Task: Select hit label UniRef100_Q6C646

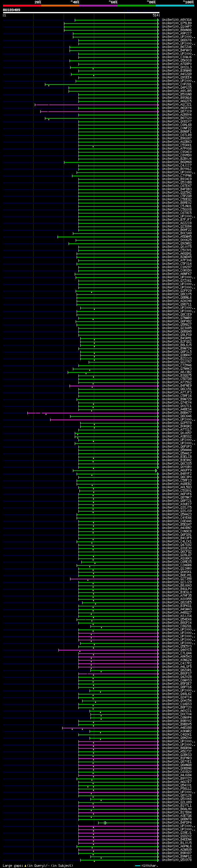Action: pyautogui.click(x=177, y=416)
